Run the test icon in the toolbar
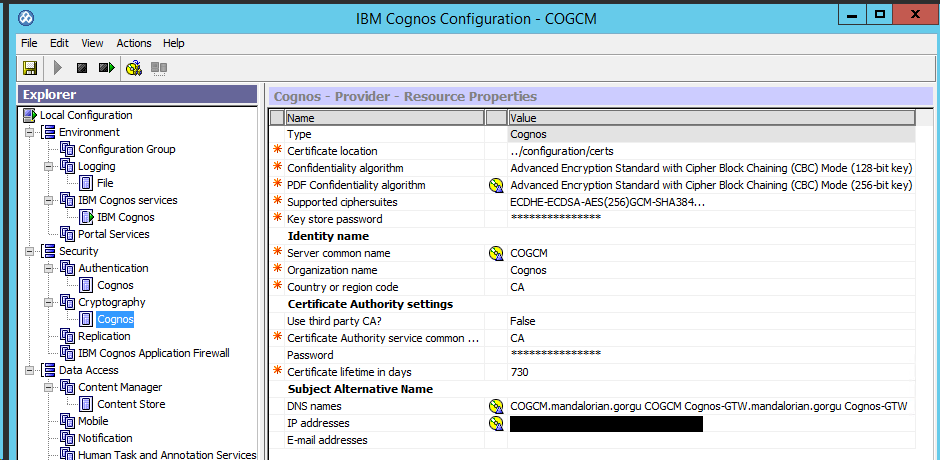 point(134,68)
